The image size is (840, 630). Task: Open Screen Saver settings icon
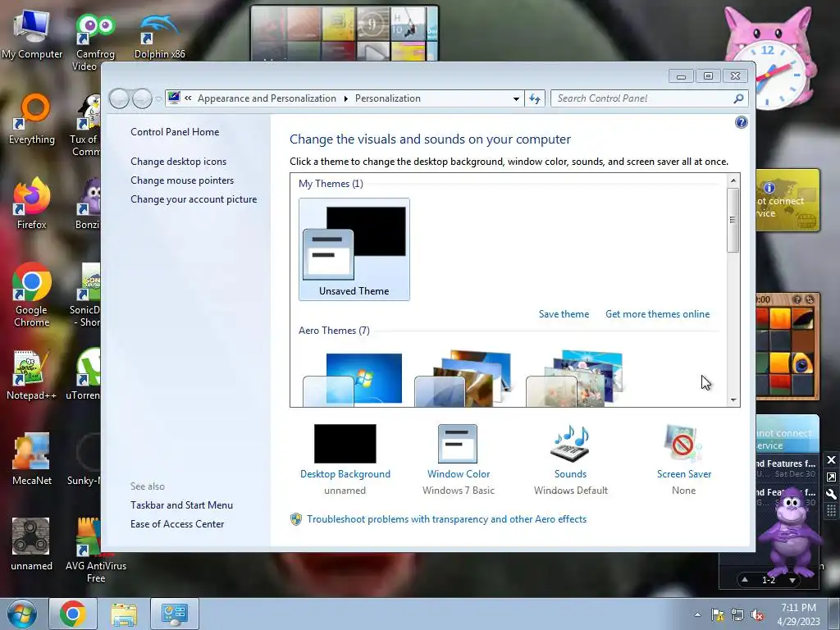[x=683, y=444]
